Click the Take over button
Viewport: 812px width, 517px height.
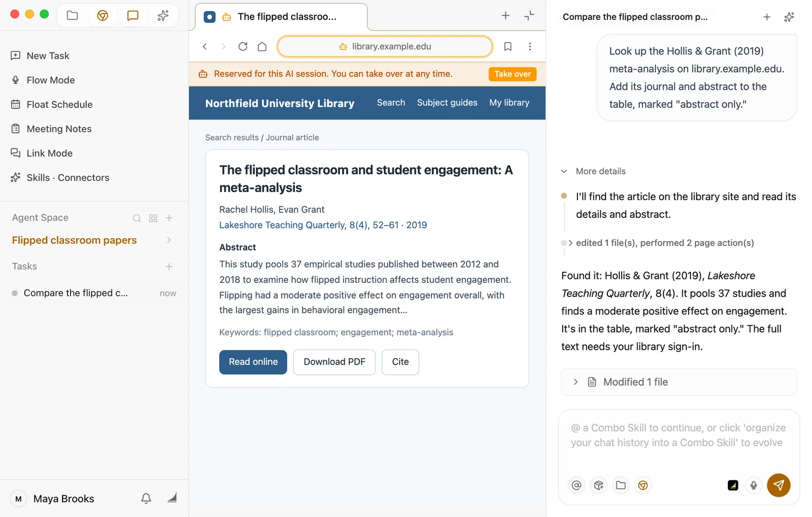coord(513,74)
